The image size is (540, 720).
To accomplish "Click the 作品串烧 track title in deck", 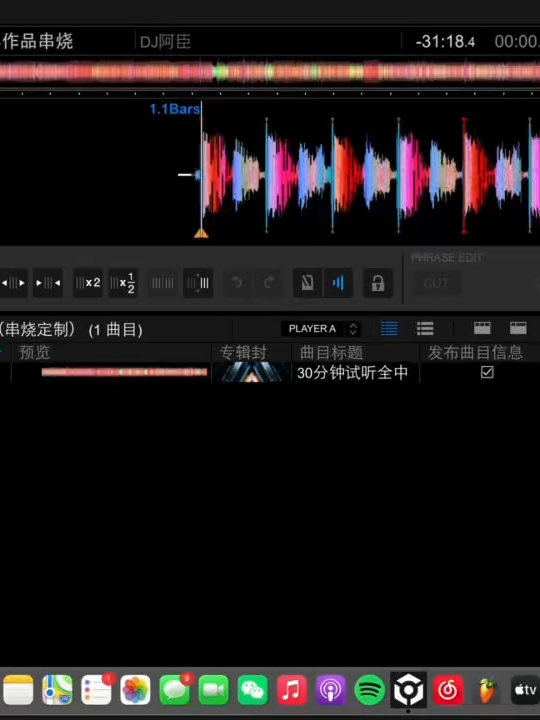I will [x=38, y=41].
